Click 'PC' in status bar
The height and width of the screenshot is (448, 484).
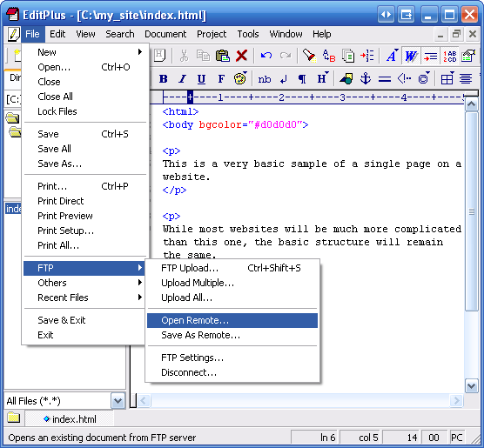456,438
